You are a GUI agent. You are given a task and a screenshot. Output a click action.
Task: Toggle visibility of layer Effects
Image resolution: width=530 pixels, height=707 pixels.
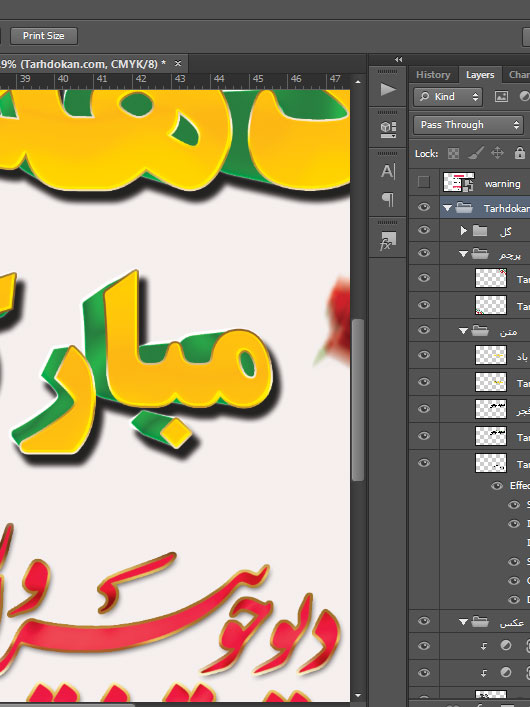(497, 486)
